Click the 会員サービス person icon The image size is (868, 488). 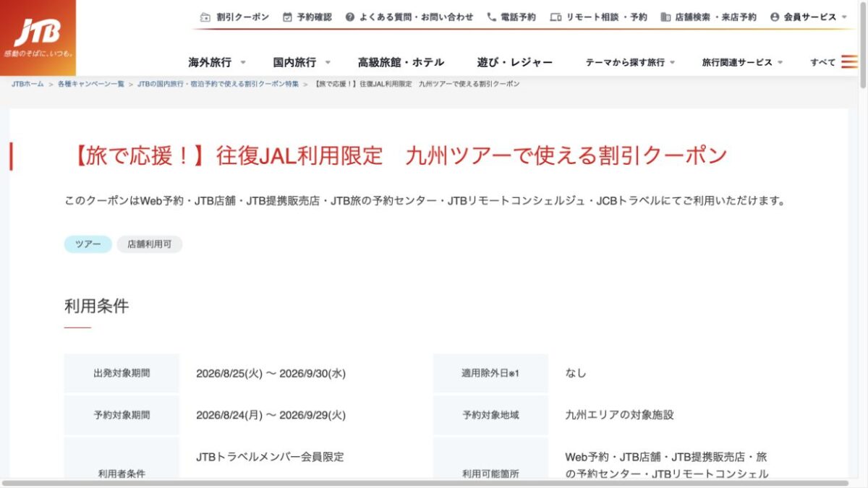[775, 17]
